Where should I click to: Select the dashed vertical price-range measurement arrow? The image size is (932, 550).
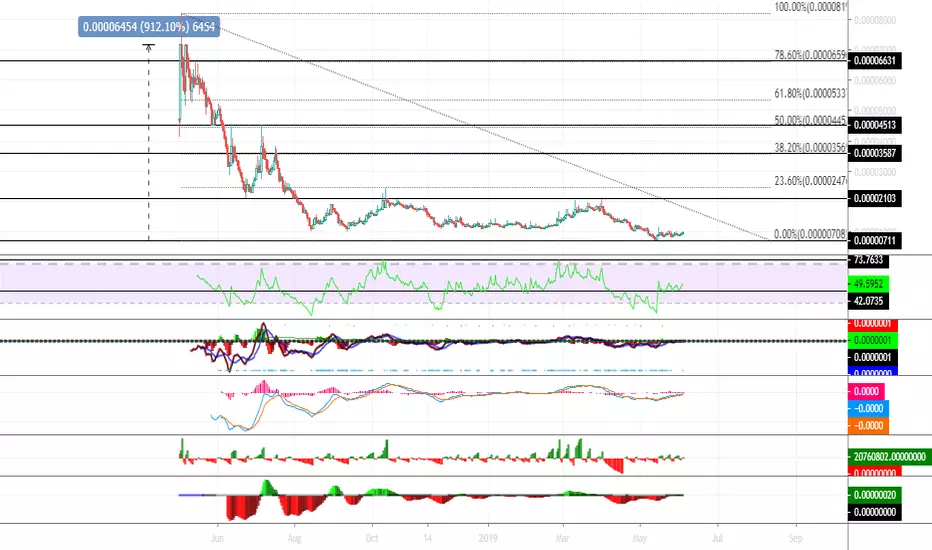tap(149, 142)
